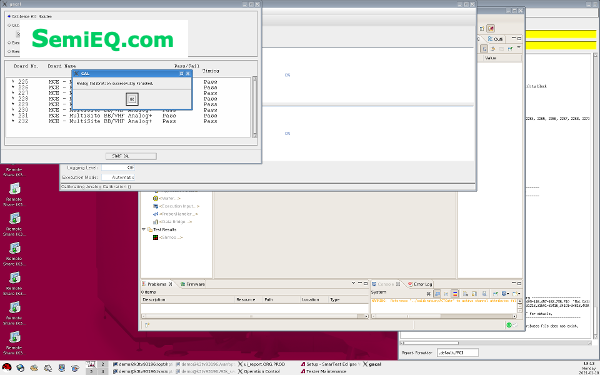Open the Problems view menu chevron
600x375 pixels.
coord(353,284)
